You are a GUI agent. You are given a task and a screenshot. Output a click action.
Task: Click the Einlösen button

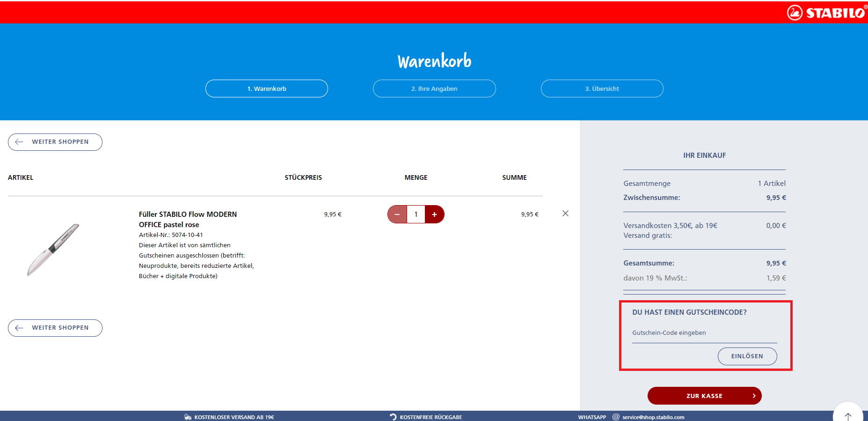(747, 356)
